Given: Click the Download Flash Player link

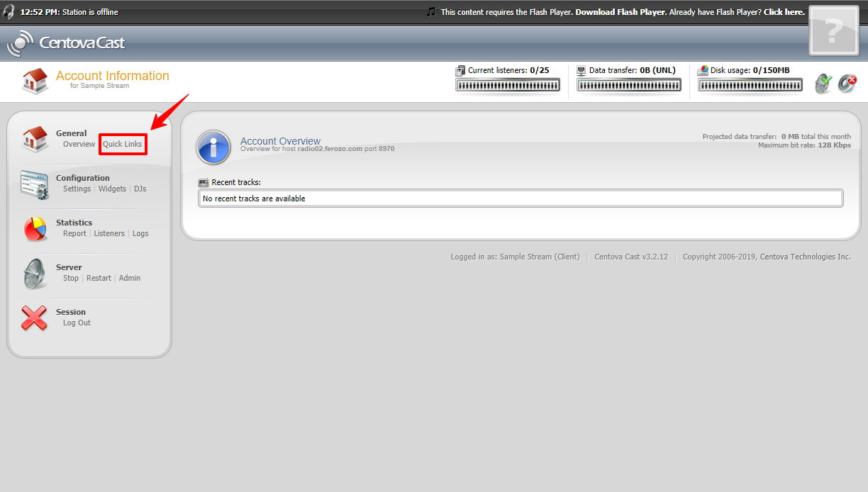Looking at the screenshot, I should (620, 12).
